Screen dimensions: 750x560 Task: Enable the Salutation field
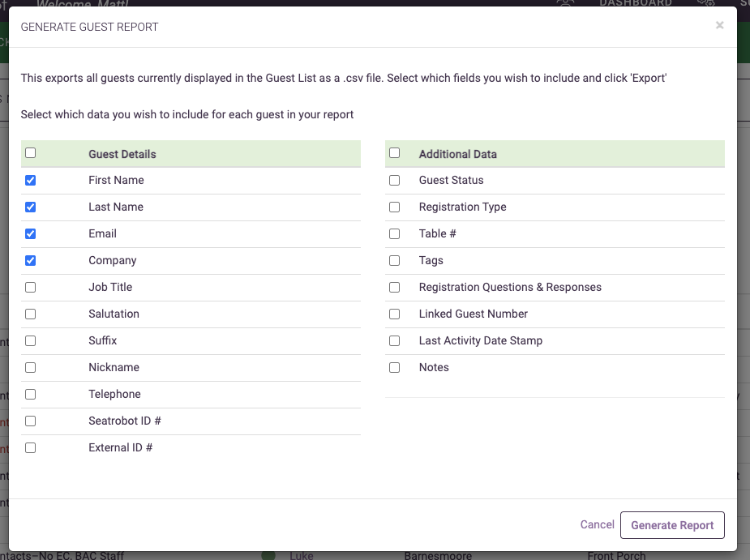point(30,314)
